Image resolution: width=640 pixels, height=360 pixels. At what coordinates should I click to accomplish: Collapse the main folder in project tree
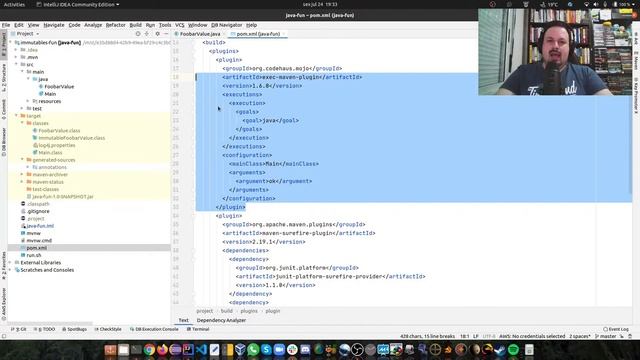tap(22, 71)
